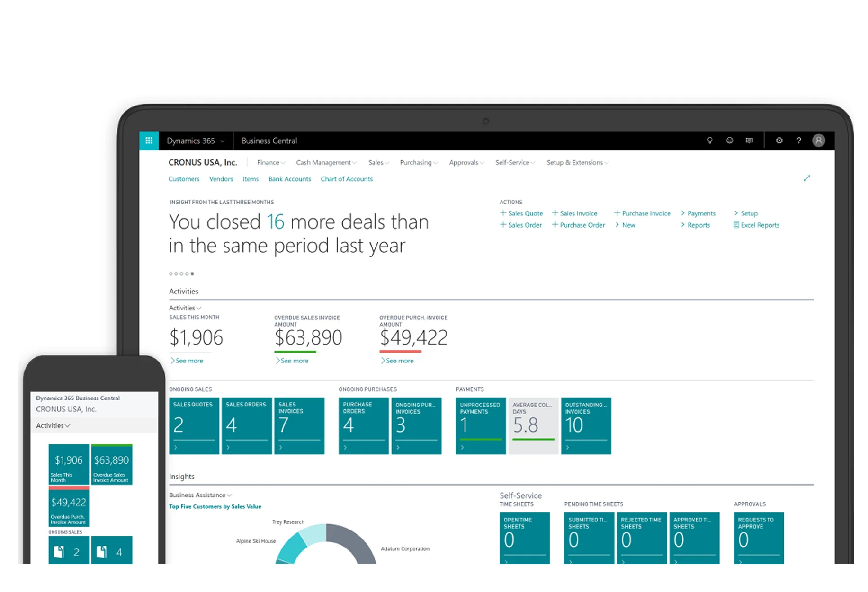
Task: Open Top Five Customers by Sales Value
Action: pos(215,506)
